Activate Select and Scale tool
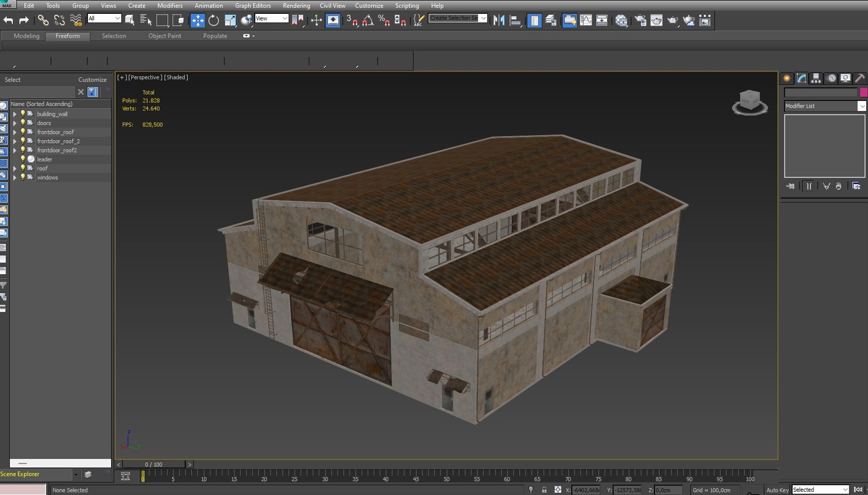 (x=230, y=20)
